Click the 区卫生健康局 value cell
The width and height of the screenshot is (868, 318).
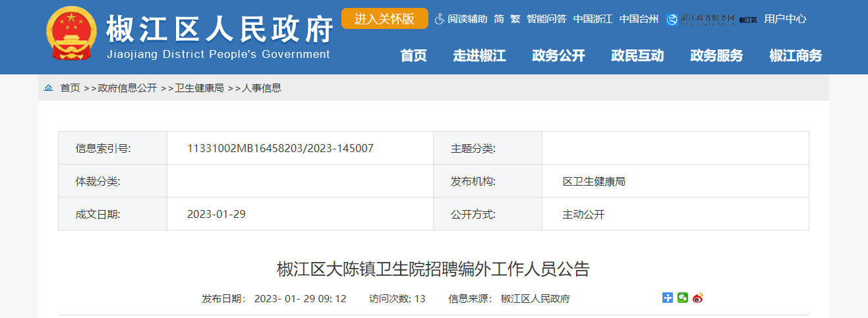[x=676, y=181]
